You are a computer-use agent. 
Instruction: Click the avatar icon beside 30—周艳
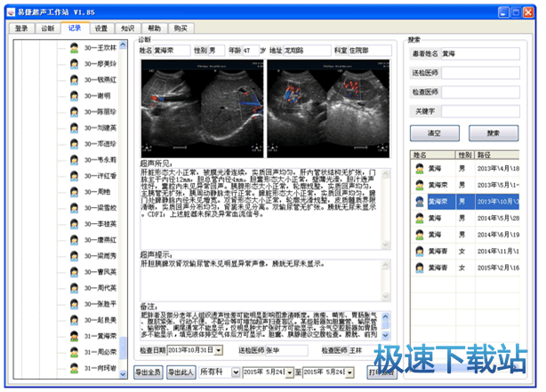74,192
